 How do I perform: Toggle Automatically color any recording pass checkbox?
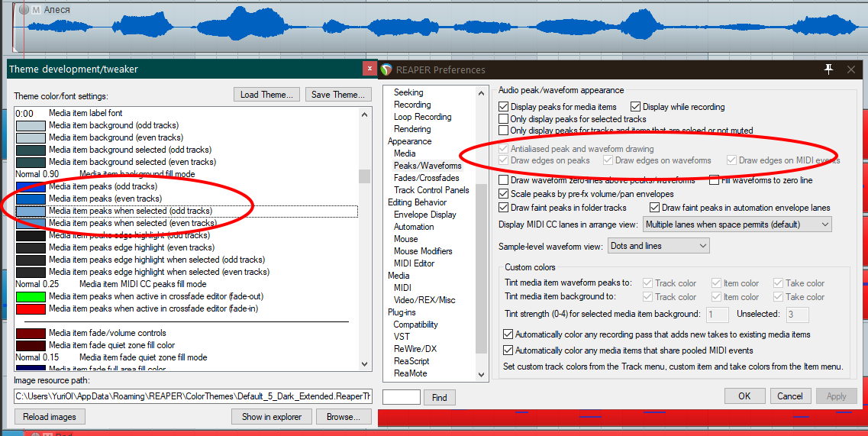pos(508,334)
